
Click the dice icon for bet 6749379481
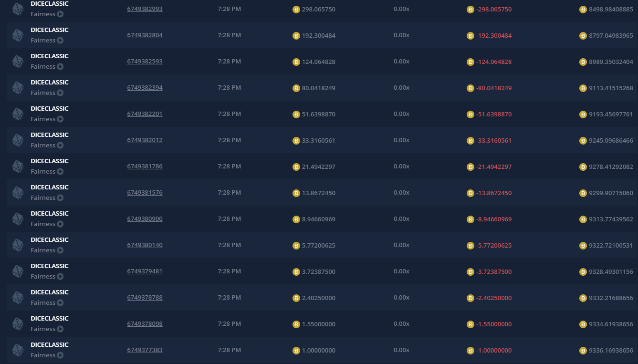(x=18, y=271)
